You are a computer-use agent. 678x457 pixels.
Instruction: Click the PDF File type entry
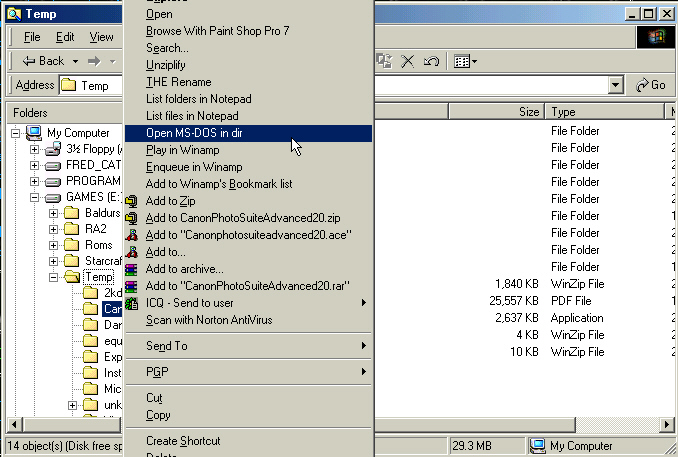click(571, 301)
